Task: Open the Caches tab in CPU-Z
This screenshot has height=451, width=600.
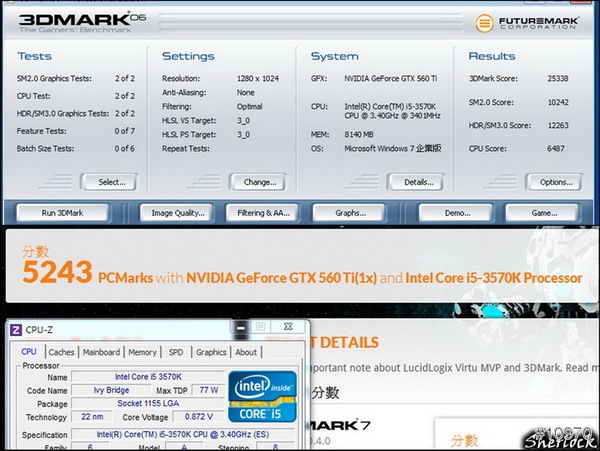Action: pos(62,352)
